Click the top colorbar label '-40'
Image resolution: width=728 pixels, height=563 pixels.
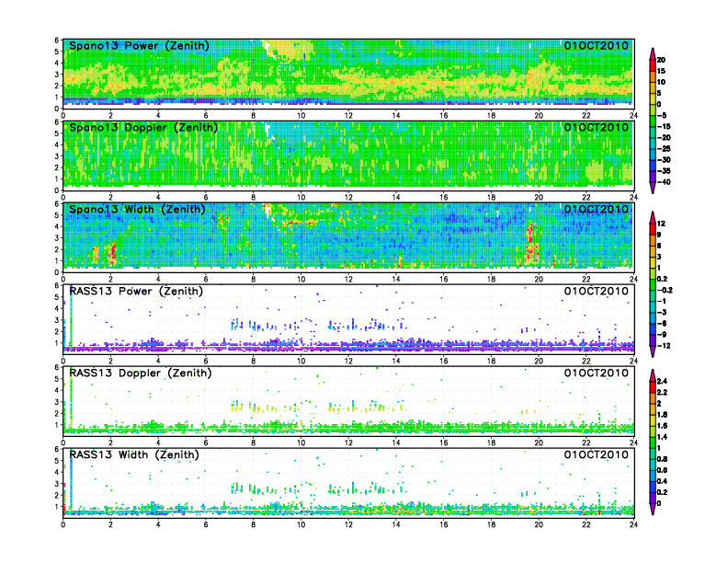(x=664, y=182)
